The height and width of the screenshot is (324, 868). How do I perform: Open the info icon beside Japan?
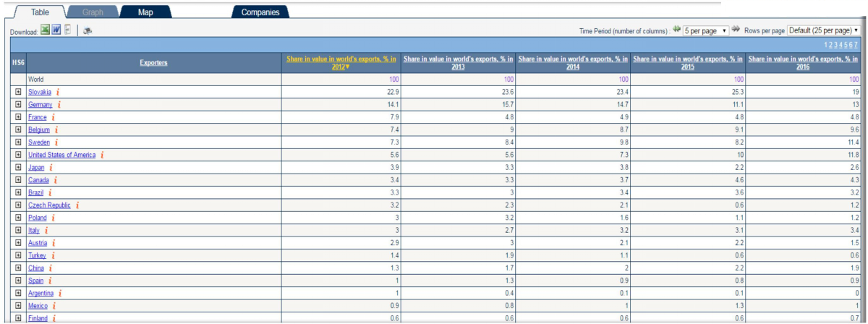[51, 167]
